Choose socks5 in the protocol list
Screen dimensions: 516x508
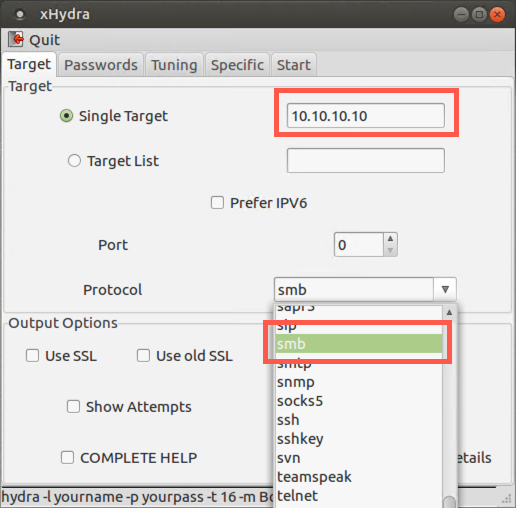[359, 401]
